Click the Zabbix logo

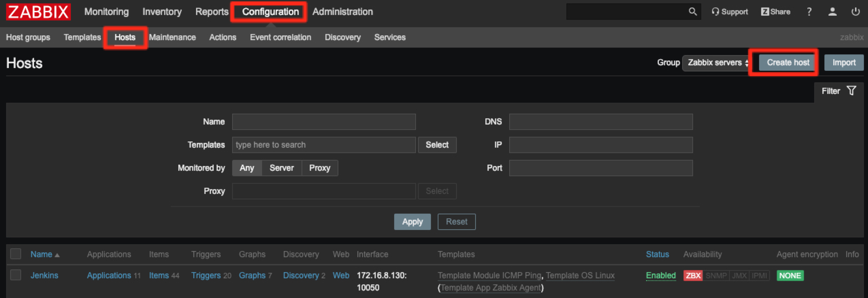[x=38, y=12]
